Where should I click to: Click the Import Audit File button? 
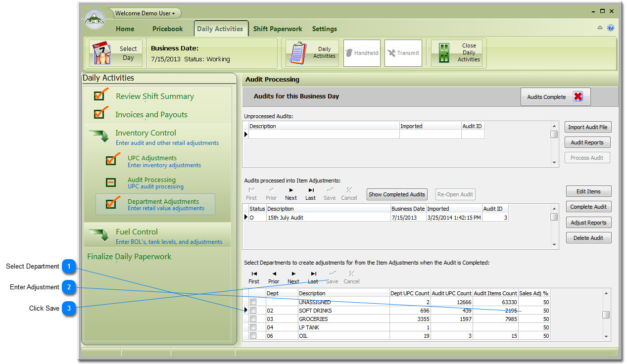587,127
